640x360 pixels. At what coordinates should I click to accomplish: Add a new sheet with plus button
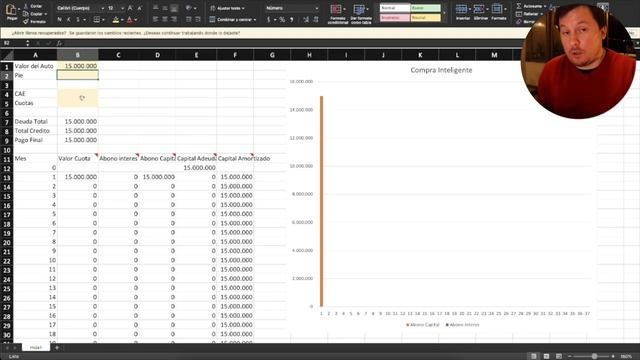(57, 347)
